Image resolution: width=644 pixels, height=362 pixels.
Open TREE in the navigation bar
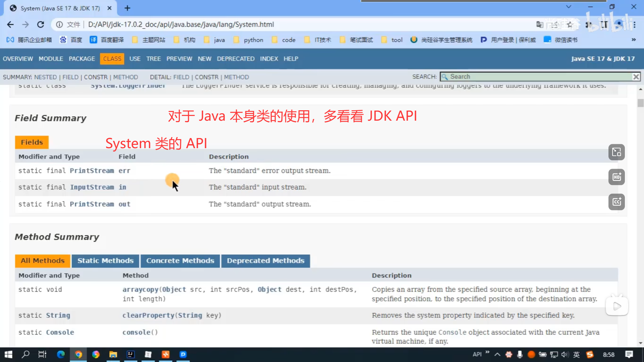pyautogui.click(x=153, y=59)
